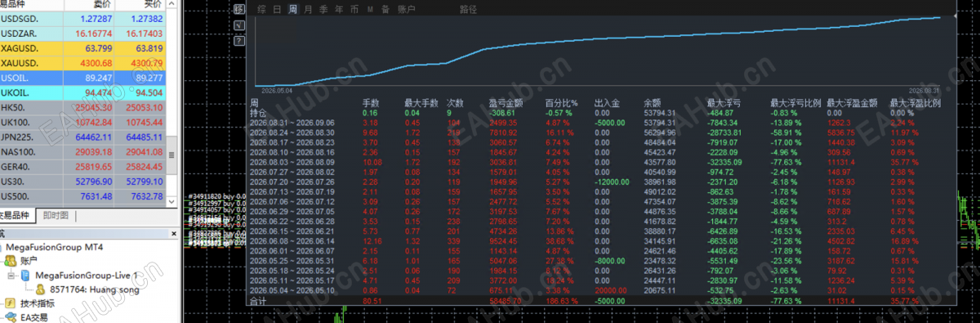Screen dimensions: 980x323
Task: Click the 卖价 bid column header
Action: (x=89, y=4)
